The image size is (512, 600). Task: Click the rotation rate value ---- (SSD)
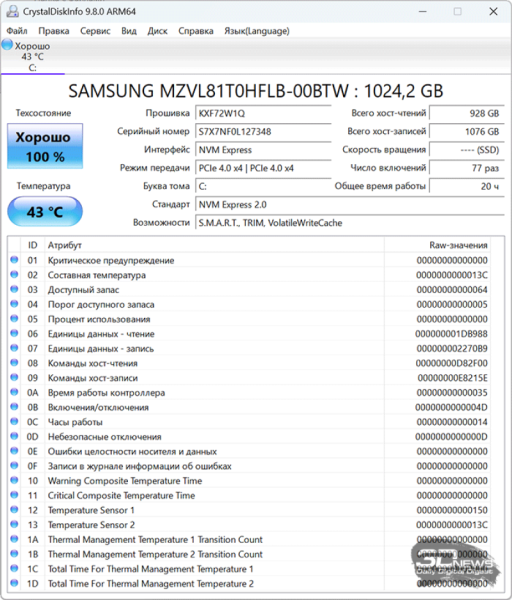coord(467,150)
